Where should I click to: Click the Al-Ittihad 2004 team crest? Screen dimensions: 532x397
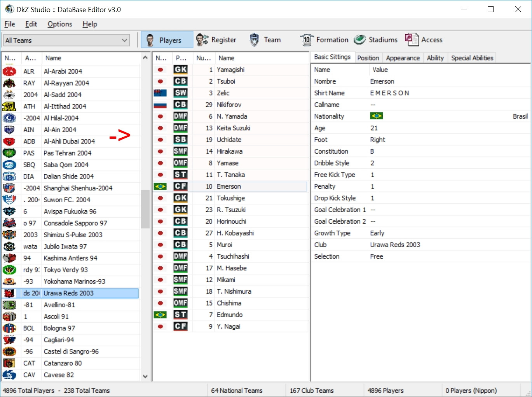pyautogui.click(x=9, y=107)
